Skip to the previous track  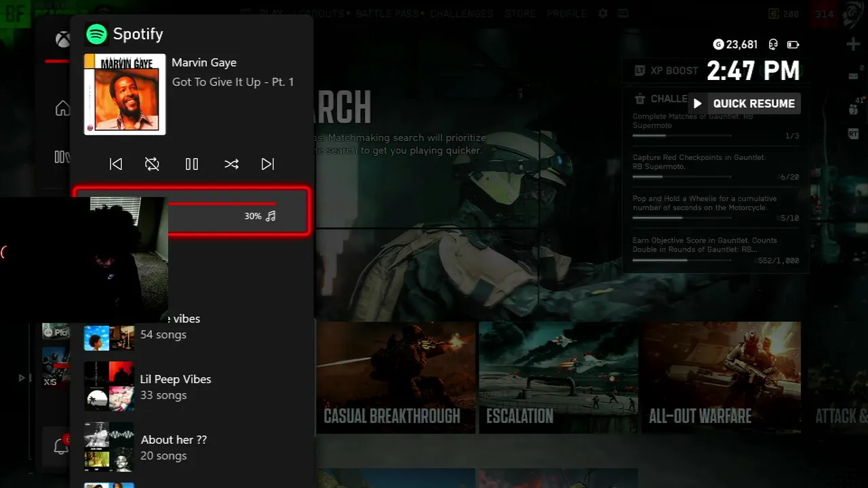click(x=116, y=164)
